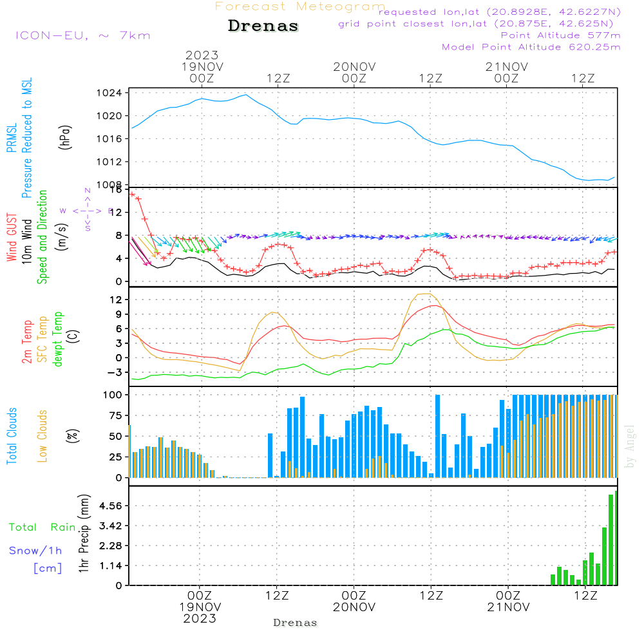Click the '1.14' precipitation axis value
Screen dimensions: 644x644
[x=111, y=565]
